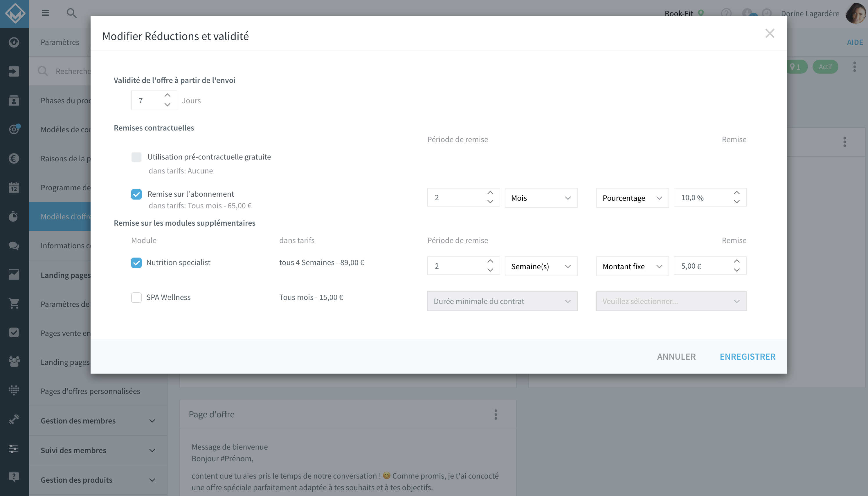
Task: Click the search magnifier icon in top bar
Action: click(x=71, y=13)
